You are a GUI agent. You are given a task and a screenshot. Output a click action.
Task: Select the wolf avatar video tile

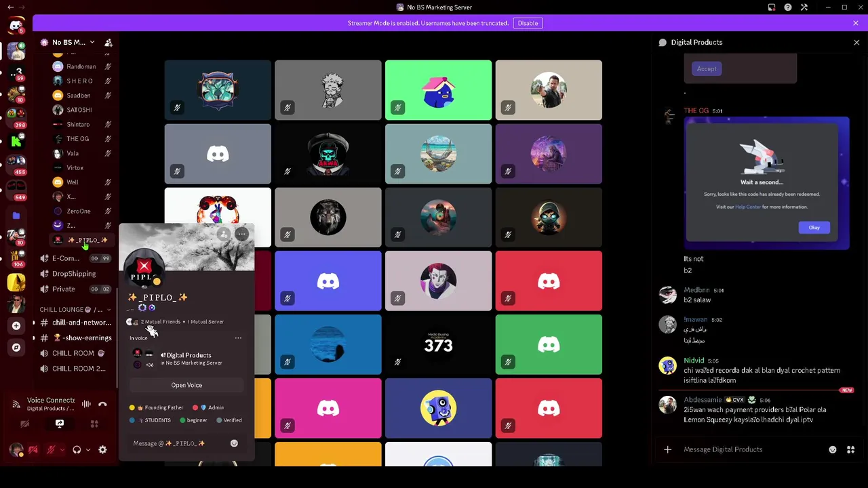328,218
